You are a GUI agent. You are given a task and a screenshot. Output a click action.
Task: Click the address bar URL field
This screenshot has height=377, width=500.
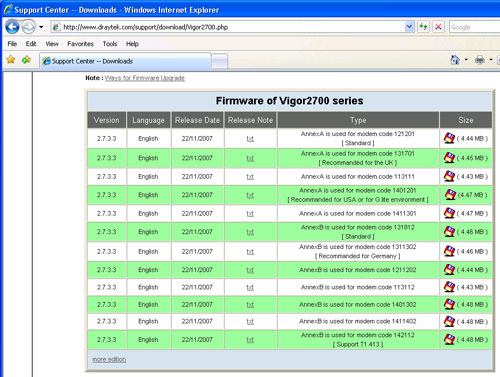point(228,27)
